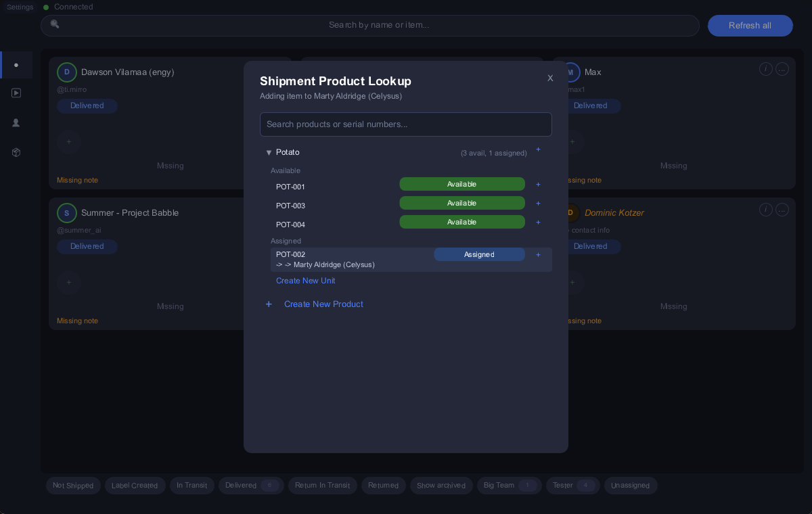Image resolution: width=812 pixels, height=514 pixels.
Task: Open the package box icon in sidebar
Action: point(16,153)
